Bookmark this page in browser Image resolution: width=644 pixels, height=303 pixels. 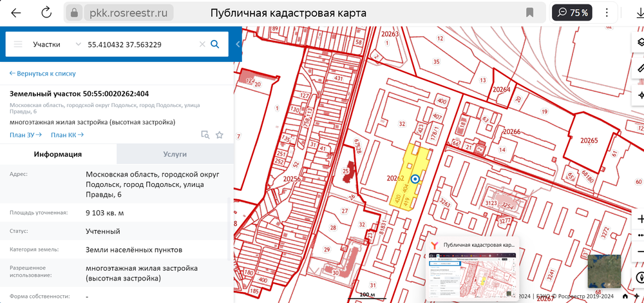(529, 13)
